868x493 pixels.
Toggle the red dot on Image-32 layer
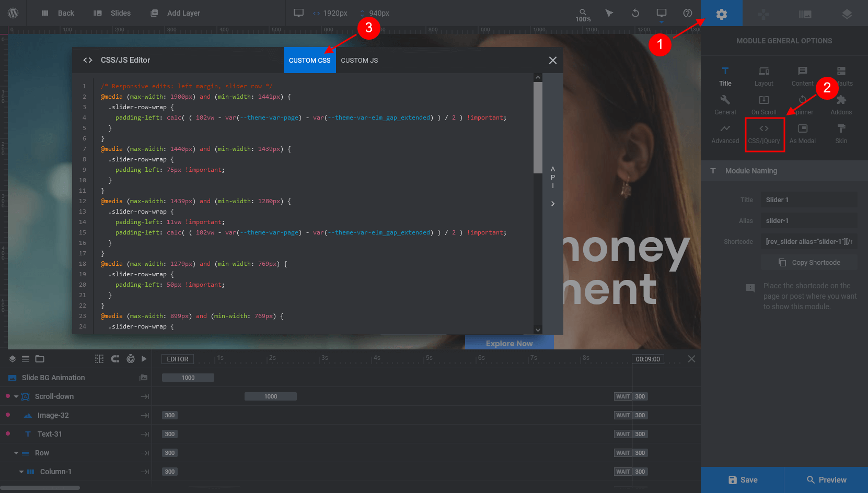pyautogui.click(x=8, y=415)
